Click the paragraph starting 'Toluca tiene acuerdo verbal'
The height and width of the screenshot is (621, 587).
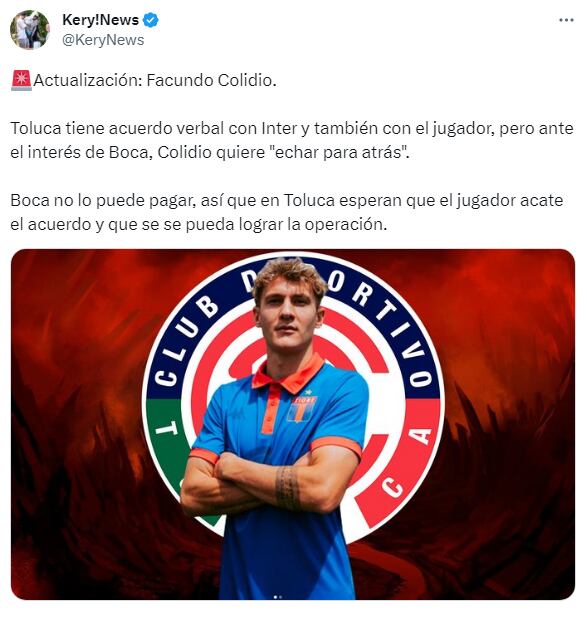click(x=292, y=140)
